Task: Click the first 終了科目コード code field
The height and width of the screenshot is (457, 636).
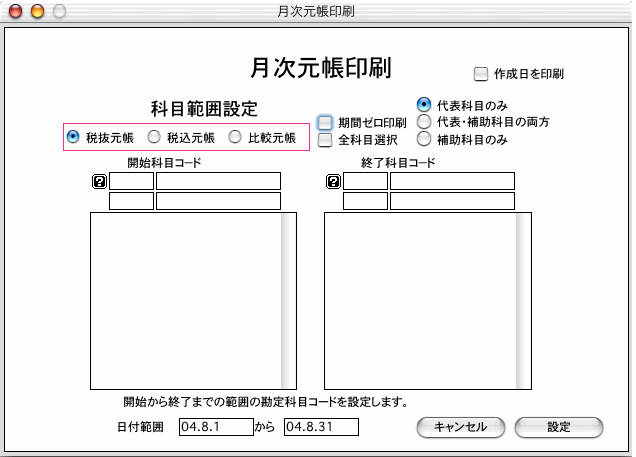Action: 365,181
